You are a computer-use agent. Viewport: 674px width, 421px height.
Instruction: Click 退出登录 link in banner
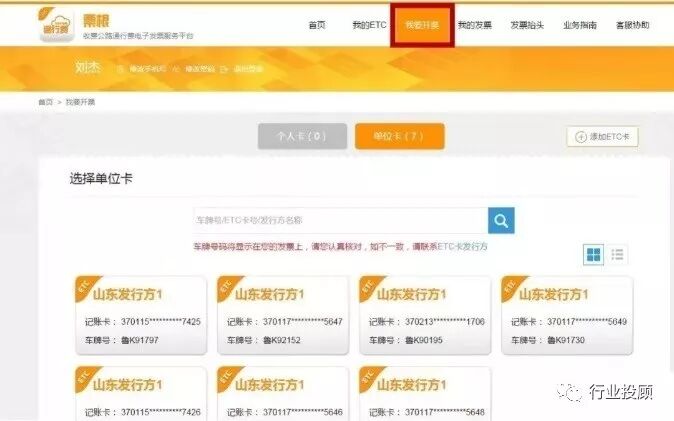[248, 69]
